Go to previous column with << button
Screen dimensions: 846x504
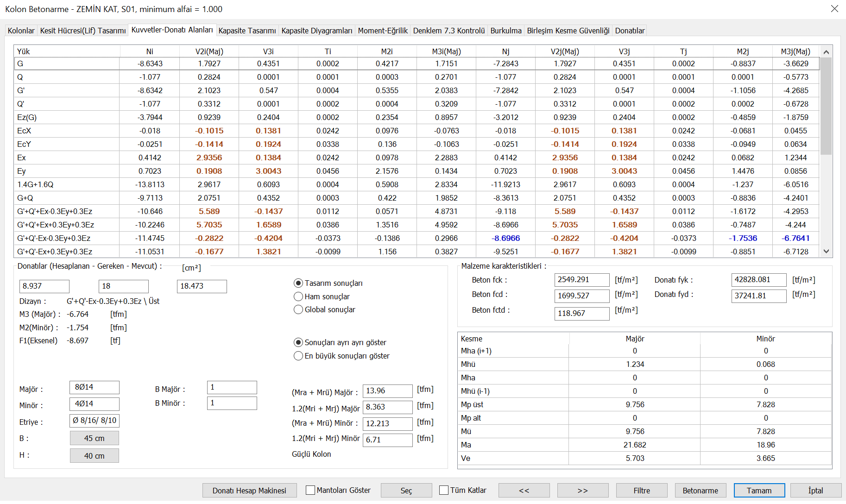[x=524, y=491]
